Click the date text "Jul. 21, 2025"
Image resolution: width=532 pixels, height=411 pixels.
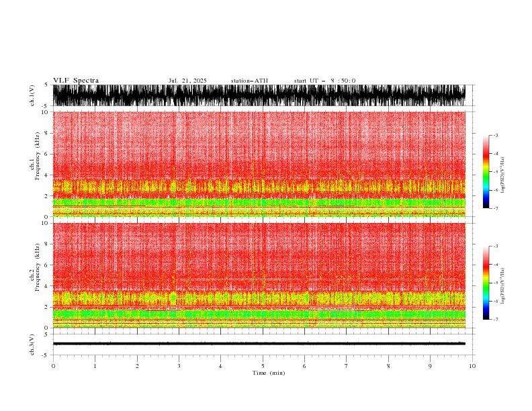coord(187,81)
